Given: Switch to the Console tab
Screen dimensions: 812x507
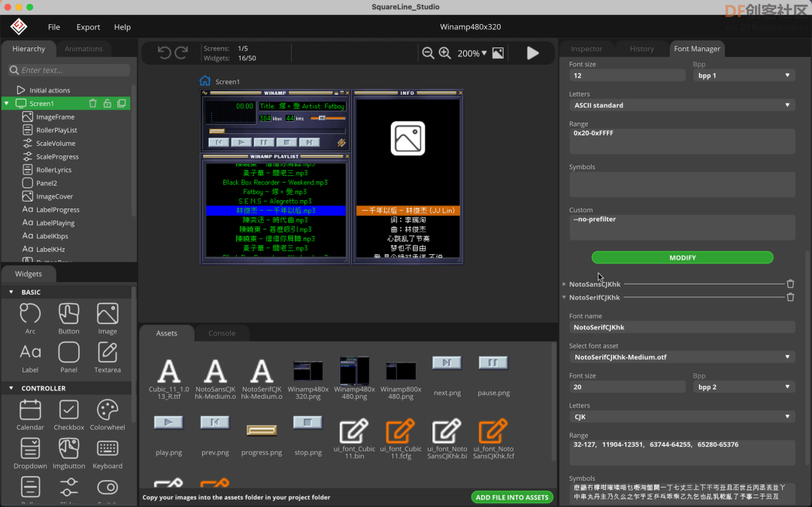Looking at the screenshot, I should tap(222, 333).
